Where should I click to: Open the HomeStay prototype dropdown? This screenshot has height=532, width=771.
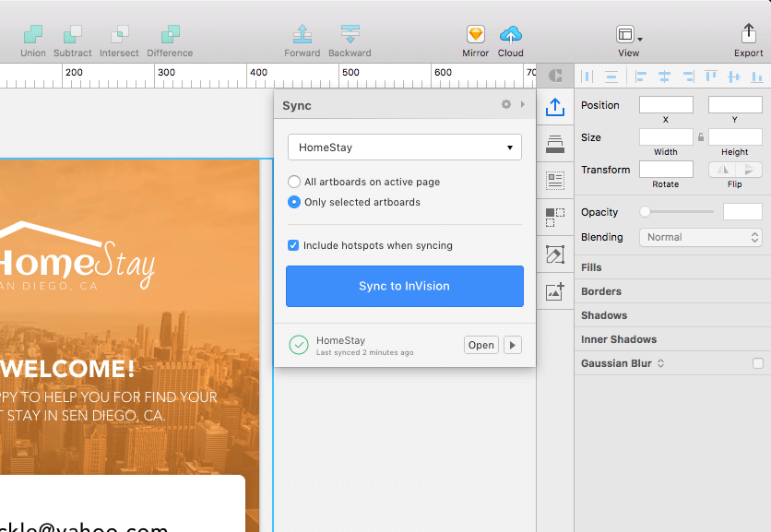(x=404, y=148)
